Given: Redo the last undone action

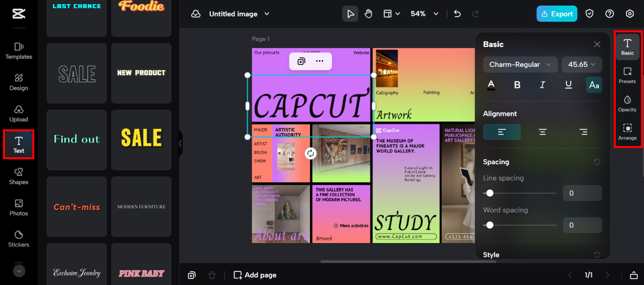Looking at the screenshot, I should 475,14.
